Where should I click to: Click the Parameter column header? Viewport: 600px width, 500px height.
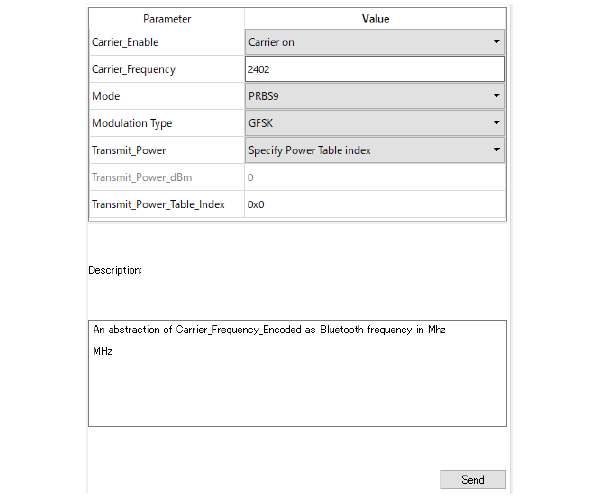click(167, 19)
